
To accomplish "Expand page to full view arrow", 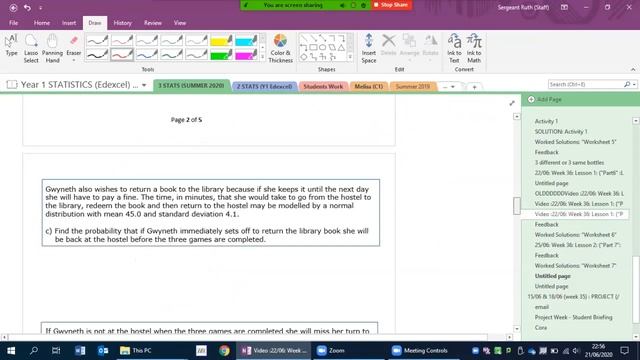I will pos(512,103).
